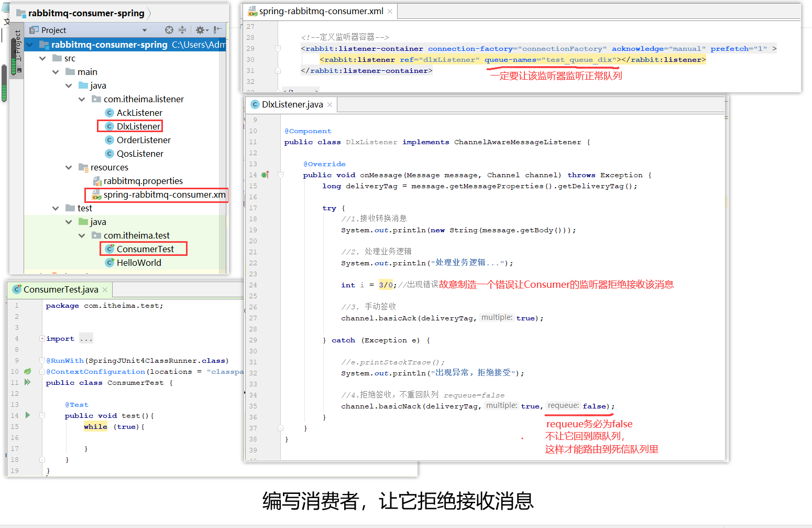Collapse the com.itheima.listener package
The height and width of the screenshot is (528, 812).
pyautogui.click(x=82, y=99)
